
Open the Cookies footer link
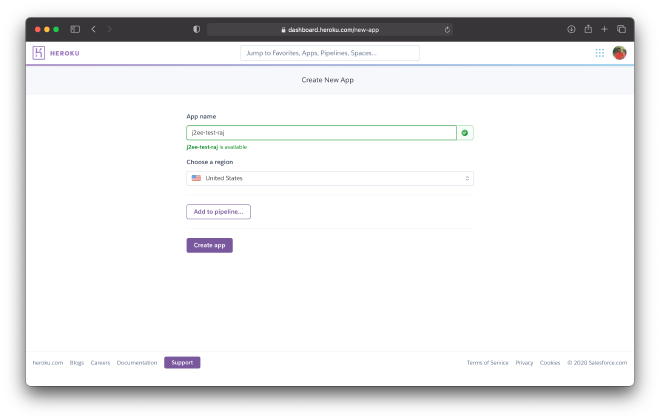pyautogui.click(x=550, y=363)
